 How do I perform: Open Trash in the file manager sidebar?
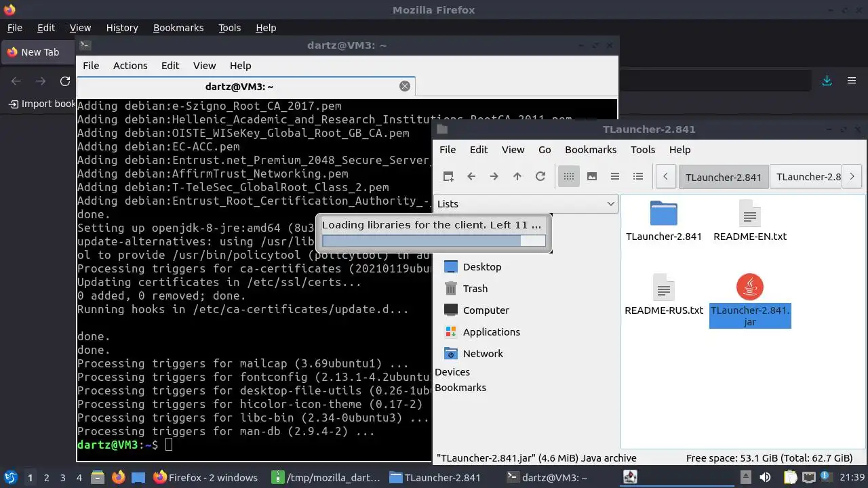[x=466, y=289]
